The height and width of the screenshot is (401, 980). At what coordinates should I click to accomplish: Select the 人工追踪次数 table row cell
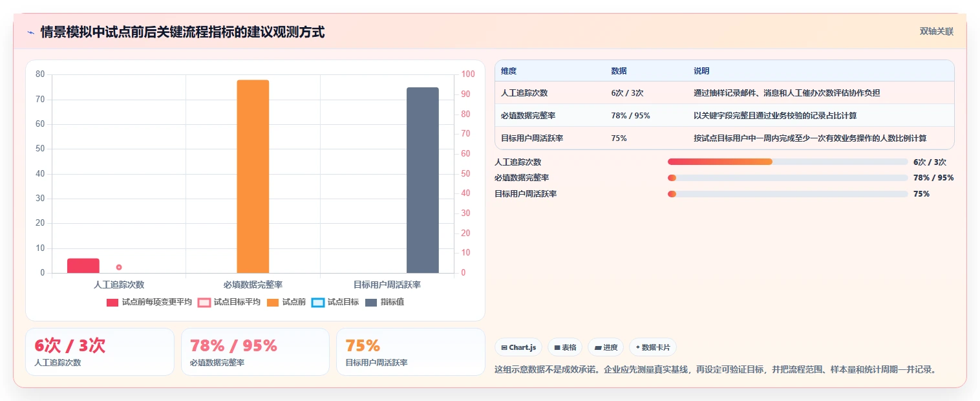[x=524, y=93]
